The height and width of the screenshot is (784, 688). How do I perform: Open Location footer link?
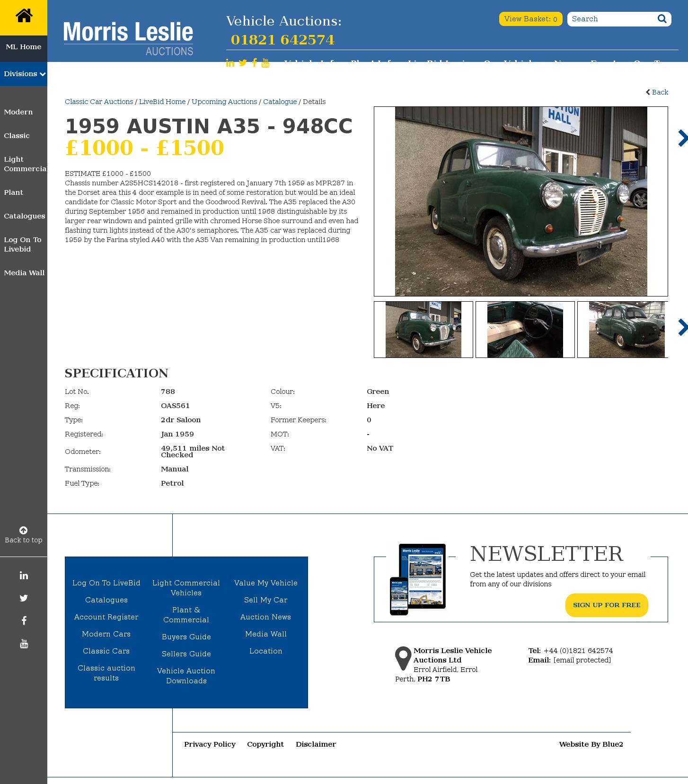click(266, 651)
